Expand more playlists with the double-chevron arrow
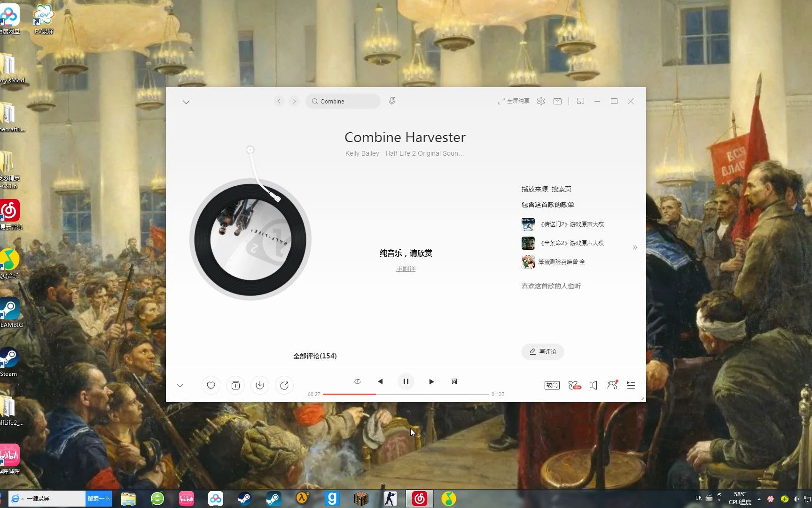The height and width of the screenshot is (508, 812). pos(635,247)
